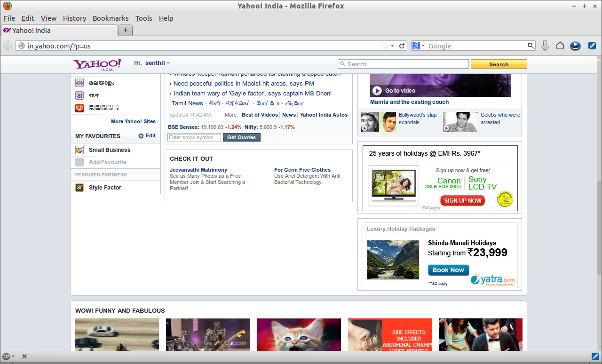602x364 pixels.
Task: Open the ABP dropdown arrow in status bar
Action: (13, 356)
